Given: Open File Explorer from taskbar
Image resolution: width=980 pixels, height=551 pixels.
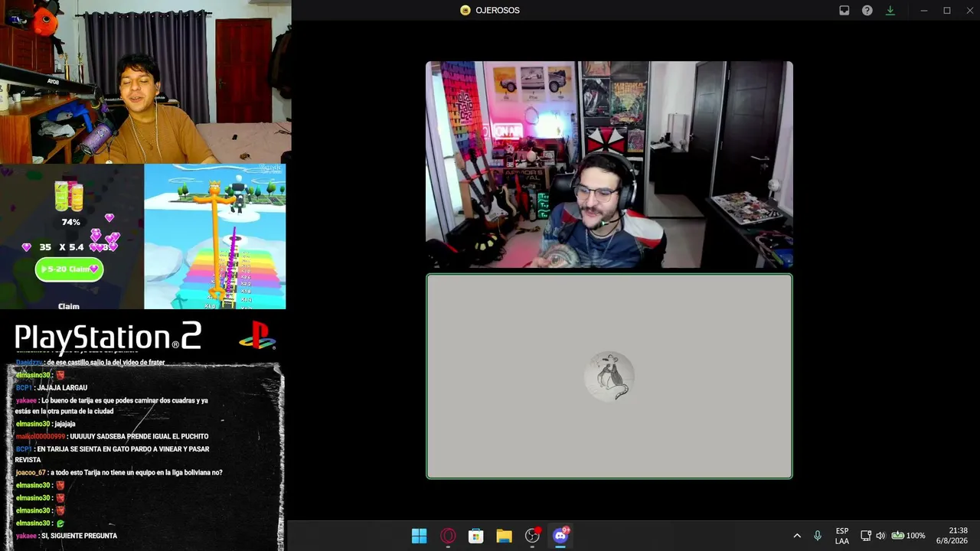Looking at the screenshot, I should tap(504, 536).
